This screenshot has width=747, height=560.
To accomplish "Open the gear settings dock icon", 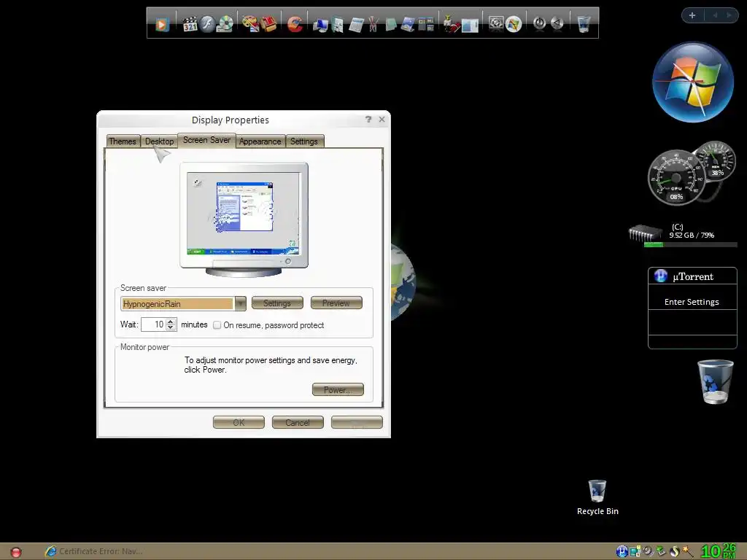I will (x=496, y=24).
